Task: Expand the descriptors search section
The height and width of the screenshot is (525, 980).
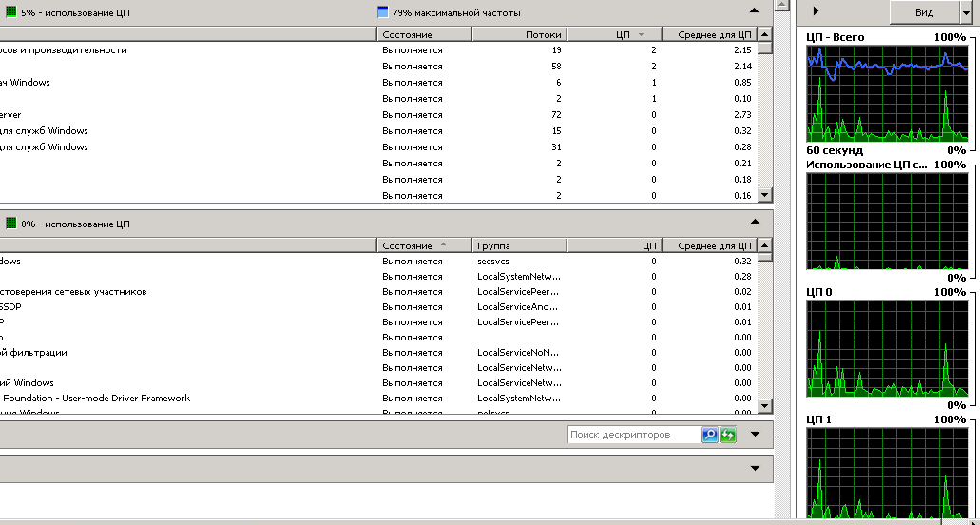Action: 755,435
